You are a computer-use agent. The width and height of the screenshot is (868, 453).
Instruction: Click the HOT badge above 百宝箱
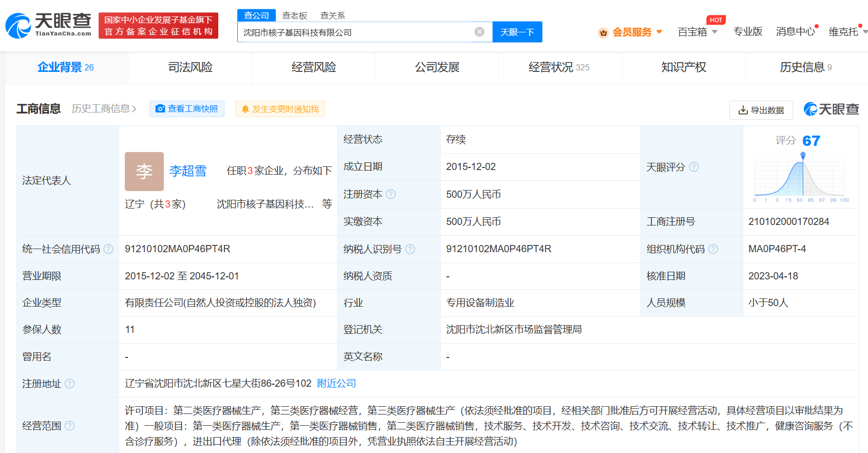pyautogui.click(x=716, y=20)
